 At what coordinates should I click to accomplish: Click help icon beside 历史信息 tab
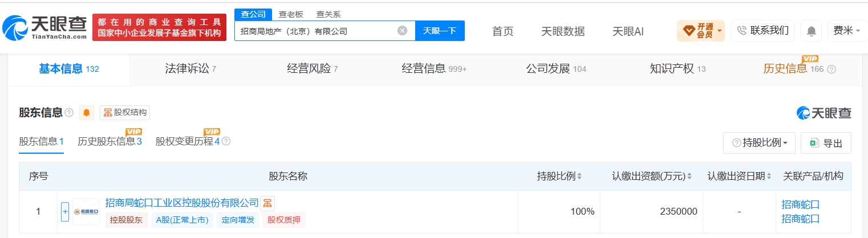831,69
